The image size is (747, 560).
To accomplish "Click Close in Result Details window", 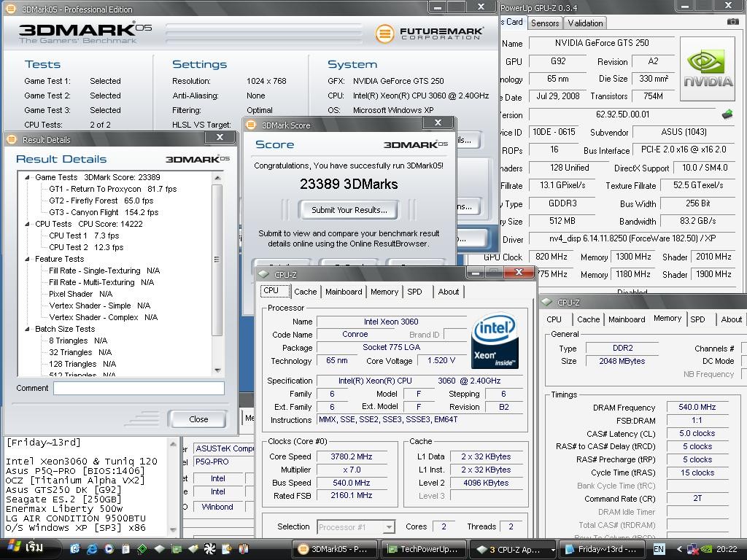I will click(198, 419).
